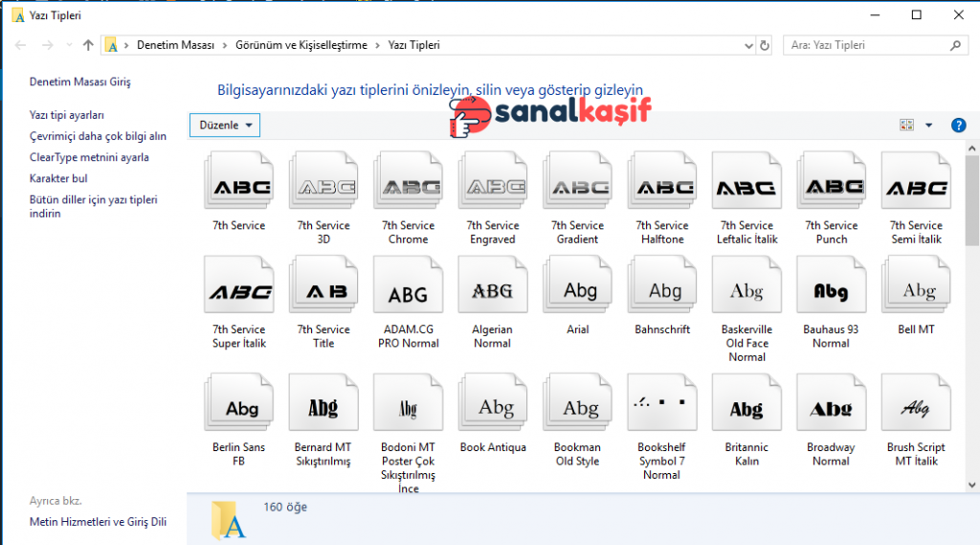Viewport: 980px width, 545px height.
Task: Select Bookshelf Symbol 7 Normal font
Action: click(x=661, y=408)
